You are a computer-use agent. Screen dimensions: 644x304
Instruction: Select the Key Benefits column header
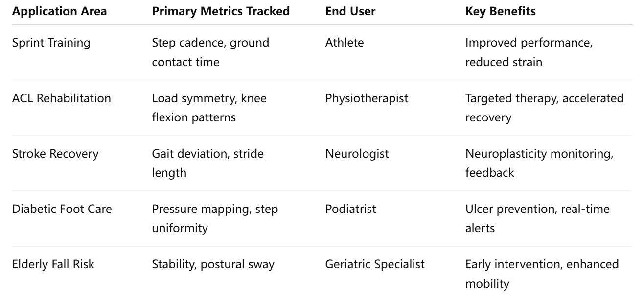500,11
